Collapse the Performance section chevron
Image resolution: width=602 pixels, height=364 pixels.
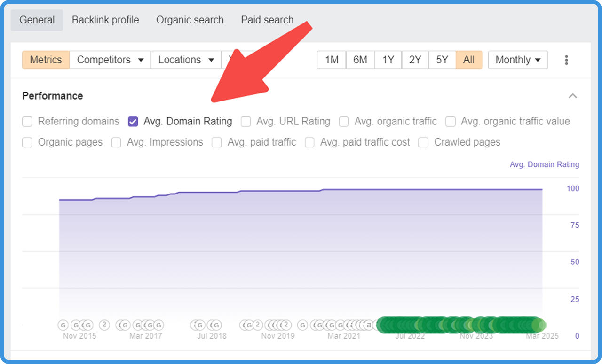click(x=572, y=96)
